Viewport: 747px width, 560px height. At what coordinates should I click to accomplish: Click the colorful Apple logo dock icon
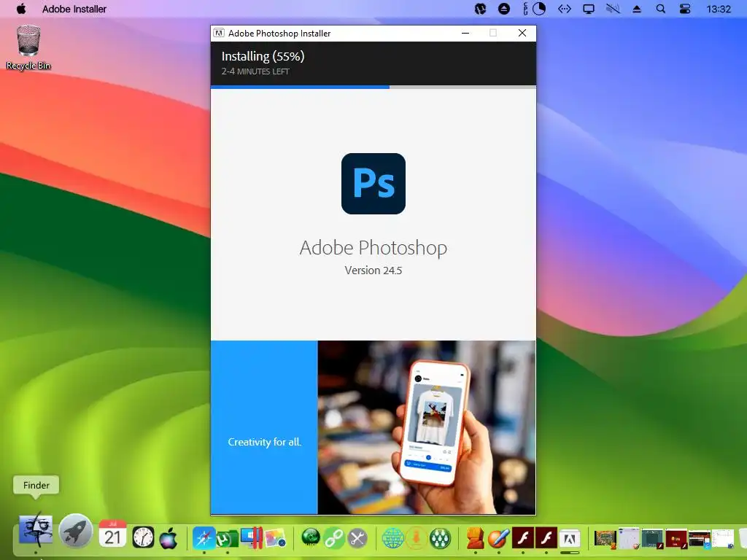click(169, 538)
